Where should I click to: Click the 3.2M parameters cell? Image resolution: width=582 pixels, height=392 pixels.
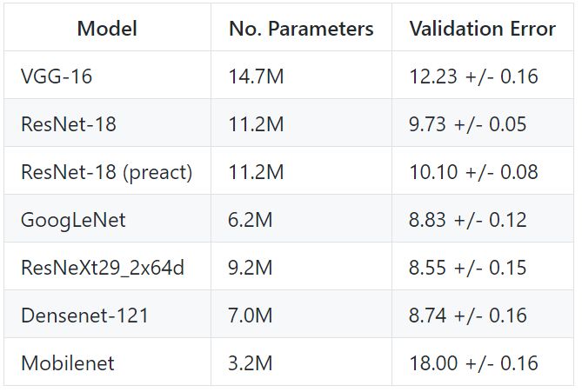tap(251, 363)
